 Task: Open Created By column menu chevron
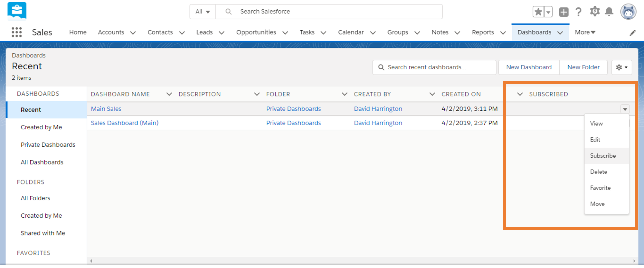coord(432,94)
